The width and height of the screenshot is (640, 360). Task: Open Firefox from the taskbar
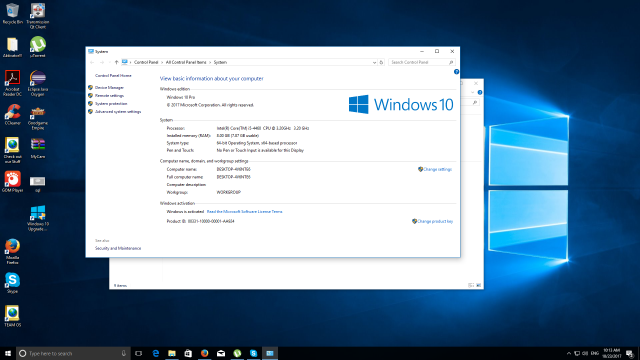point(204,353)
